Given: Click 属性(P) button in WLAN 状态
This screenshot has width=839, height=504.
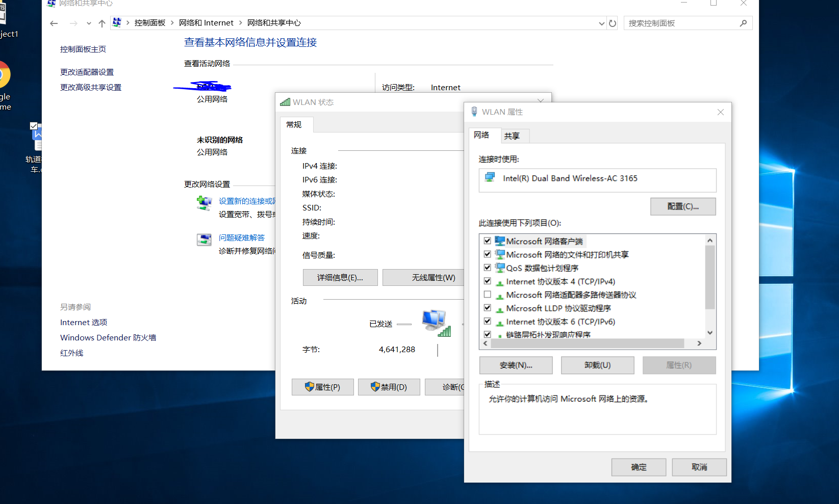Looking at the screenshot, I should 322,387.
